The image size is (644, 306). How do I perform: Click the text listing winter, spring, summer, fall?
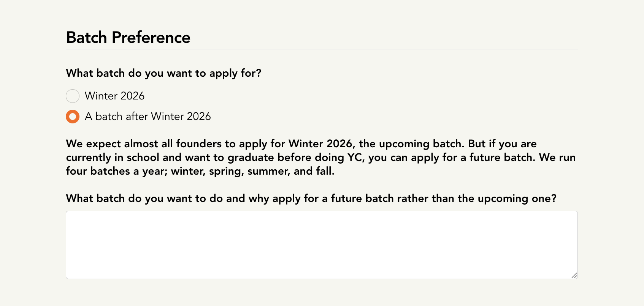pos(251,171)
